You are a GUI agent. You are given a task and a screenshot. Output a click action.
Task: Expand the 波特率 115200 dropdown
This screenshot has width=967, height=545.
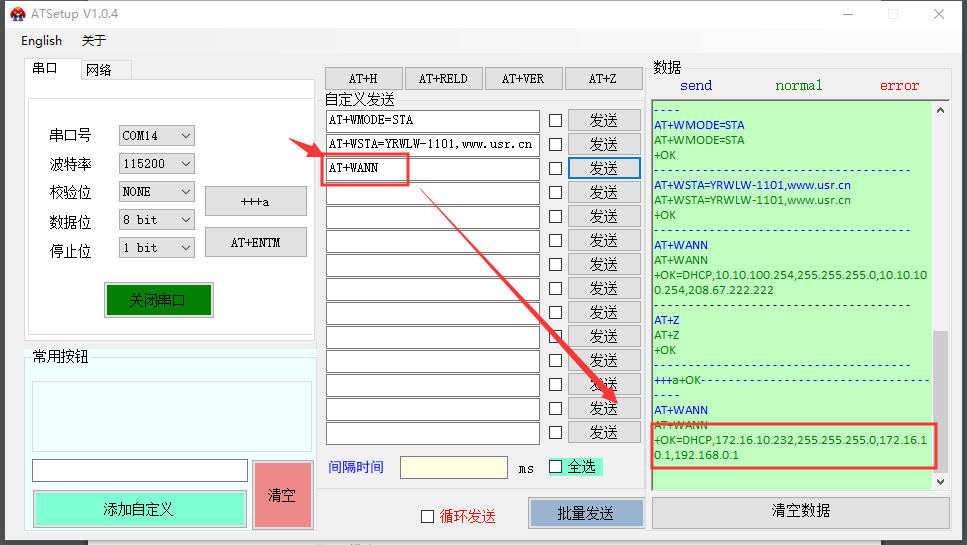tap(157, 163)
